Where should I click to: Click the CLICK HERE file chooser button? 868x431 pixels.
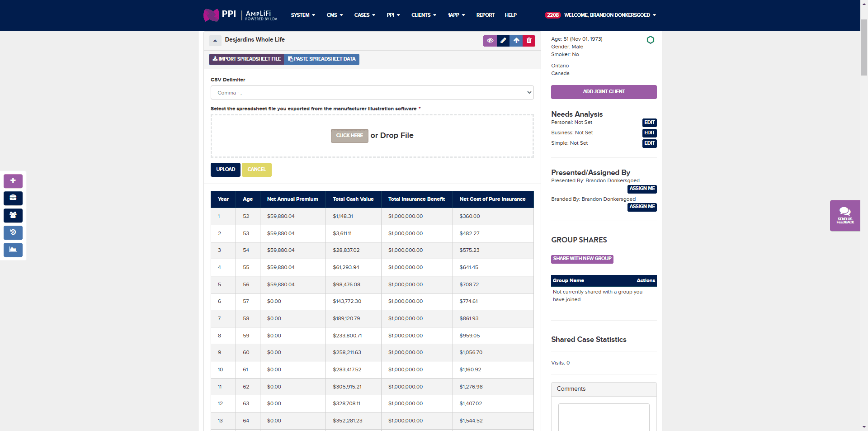coord(349,136)
